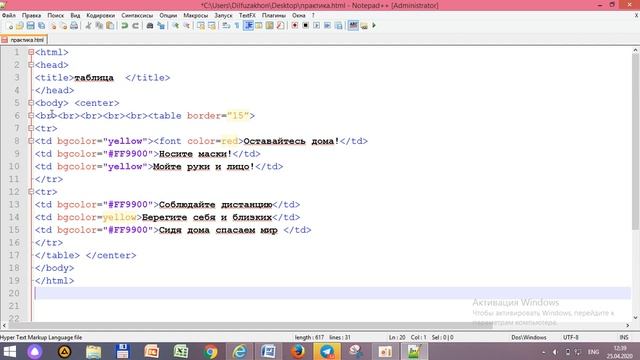Click length : 617 in status bar
The image size is (640, 360).
coord(309,338)
